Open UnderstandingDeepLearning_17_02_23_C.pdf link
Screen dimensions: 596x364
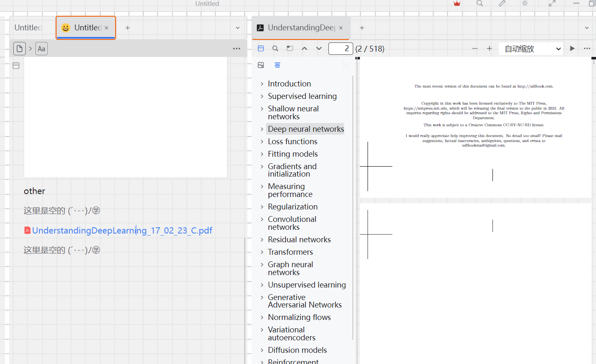click(122, 231)
